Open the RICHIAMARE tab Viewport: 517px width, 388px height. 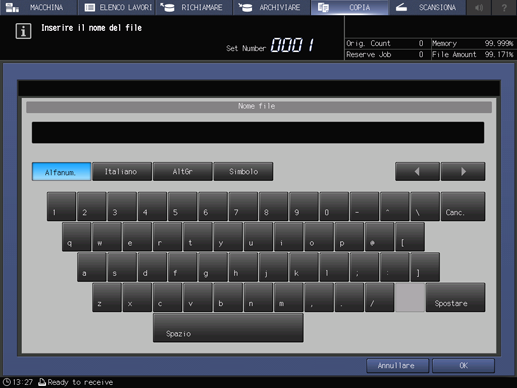(194, 7)
